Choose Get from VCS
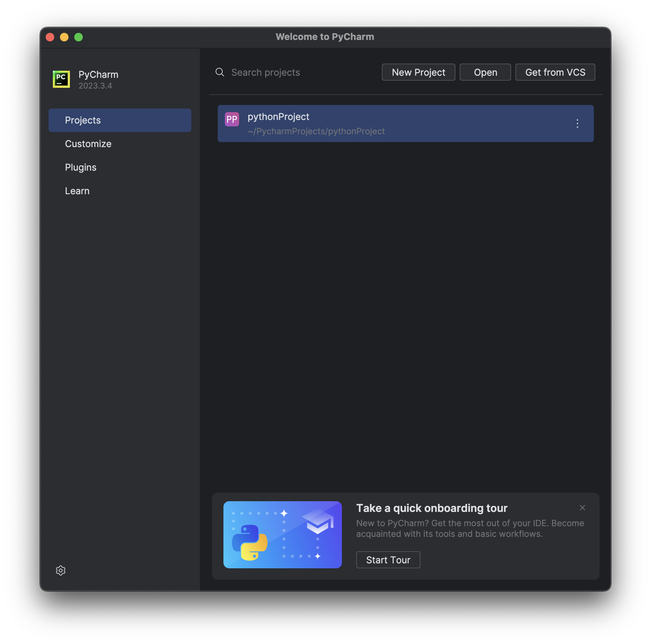Screen dimensions: 651x644 point(555,72)
